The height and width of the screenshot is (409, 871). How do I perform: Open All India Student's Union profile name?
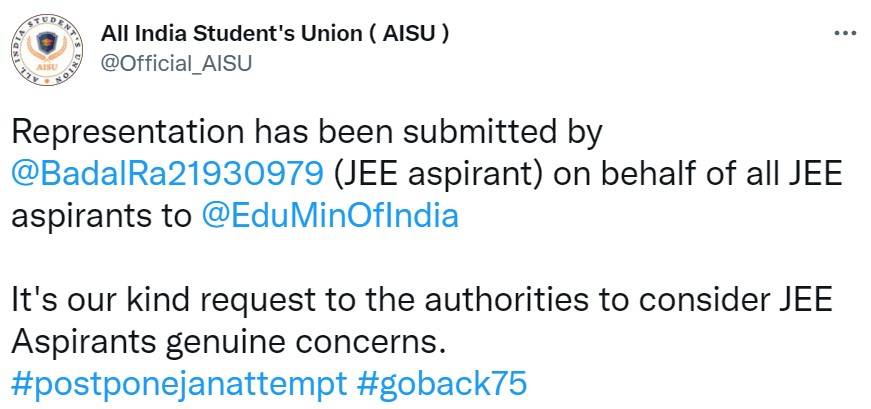pos(233,33)
